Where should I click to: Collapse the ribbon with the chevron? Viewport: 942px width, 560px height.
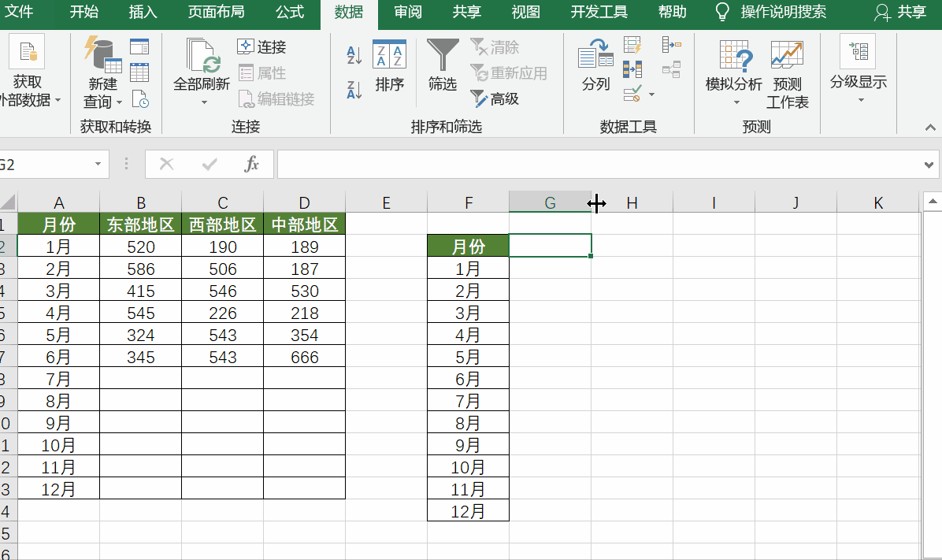point(930,128)
